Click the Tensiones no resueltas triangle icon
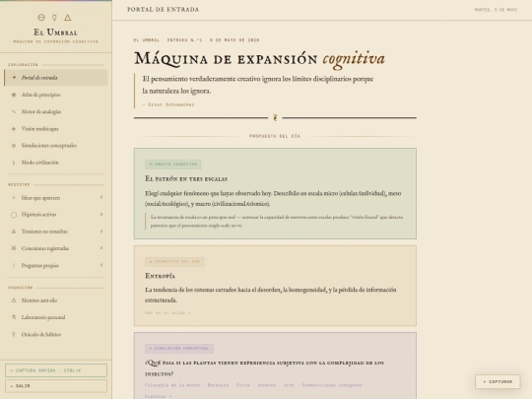The image size is (532, 399). (x=14, y=232)
